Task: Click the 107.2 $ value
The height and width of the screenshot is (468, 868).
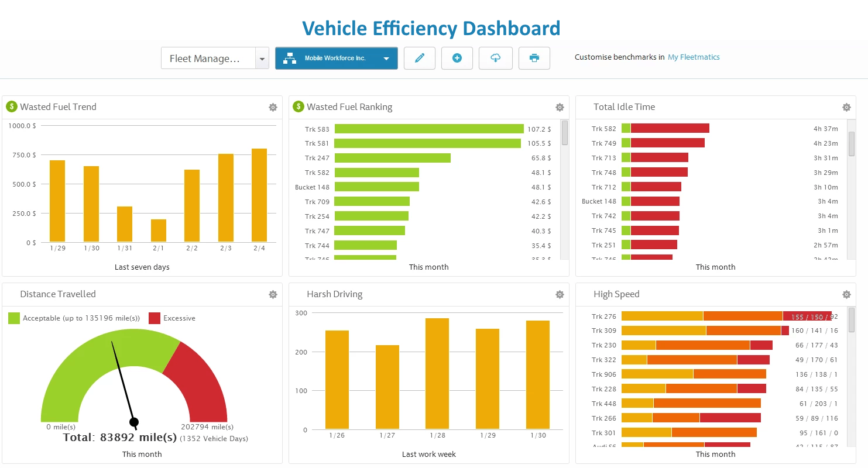Action: [539, 129]
